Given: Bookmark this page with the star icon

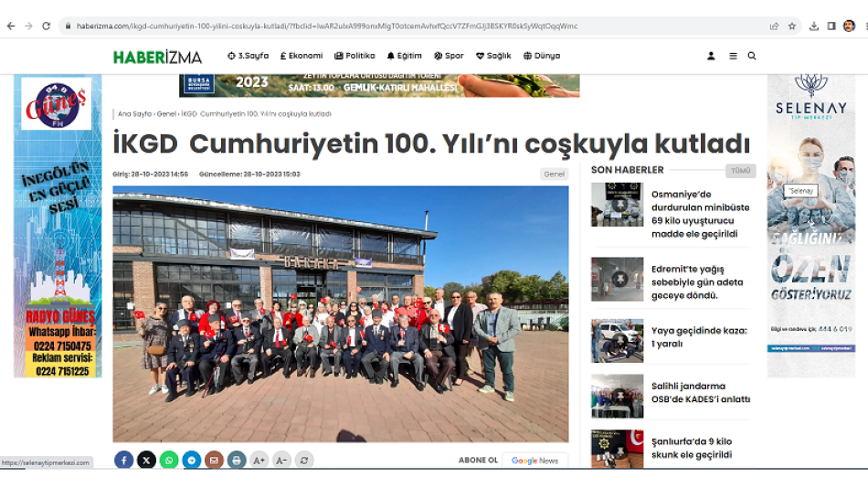Looking at the screenshot, I should point(792,26).
